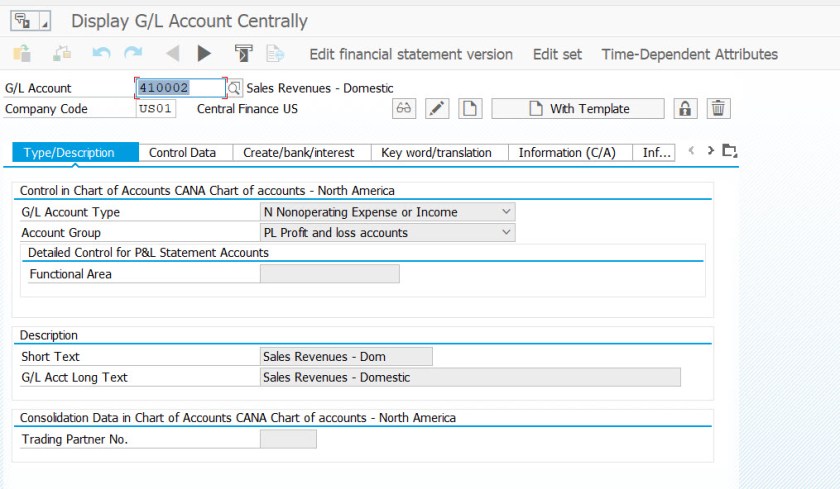Click the Company Code input field
The height and width of the screenshot is (489, 840).
pyautogui.click(x=156, y=109)
